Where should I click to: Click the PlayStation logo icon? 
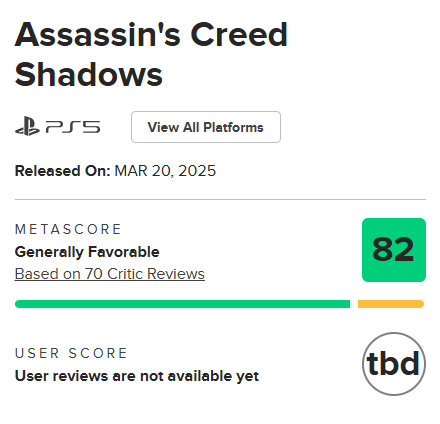27,127
